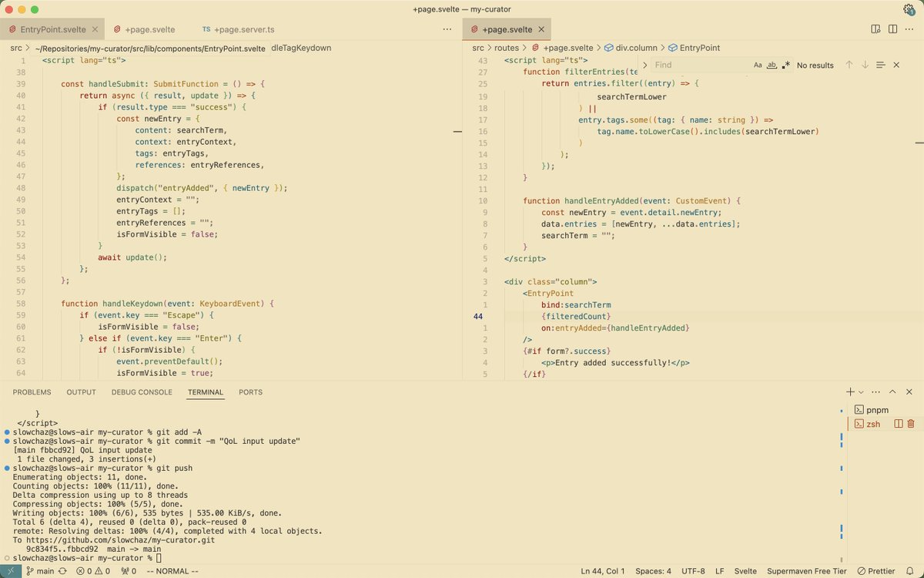Create a new terminal with plus icon

click(850, 392)
